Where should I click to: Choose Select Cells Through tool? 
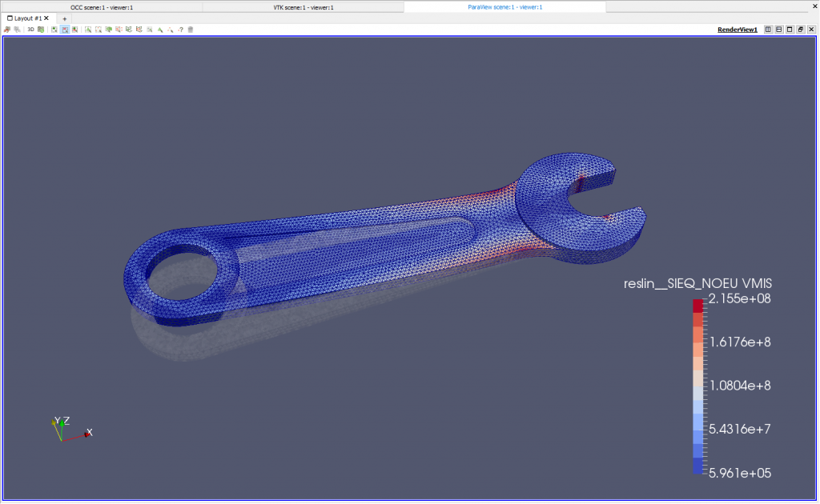pyautogui.click(x=109, y=30)
